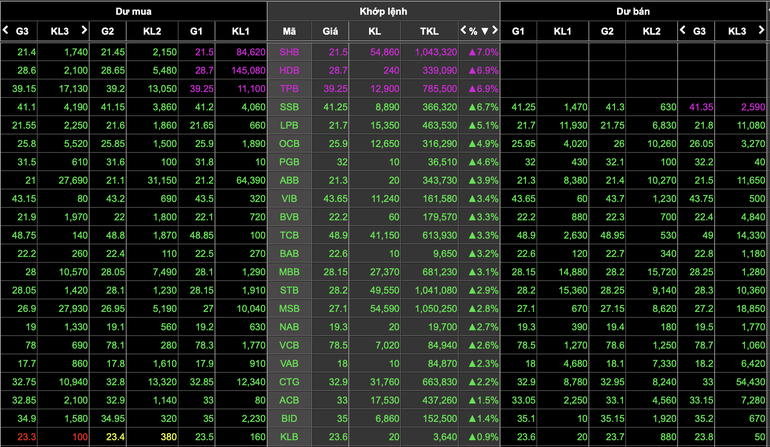Open CTG stock symbol
The width and height of the screenshot is (770, 447).
tap(289, 382)
